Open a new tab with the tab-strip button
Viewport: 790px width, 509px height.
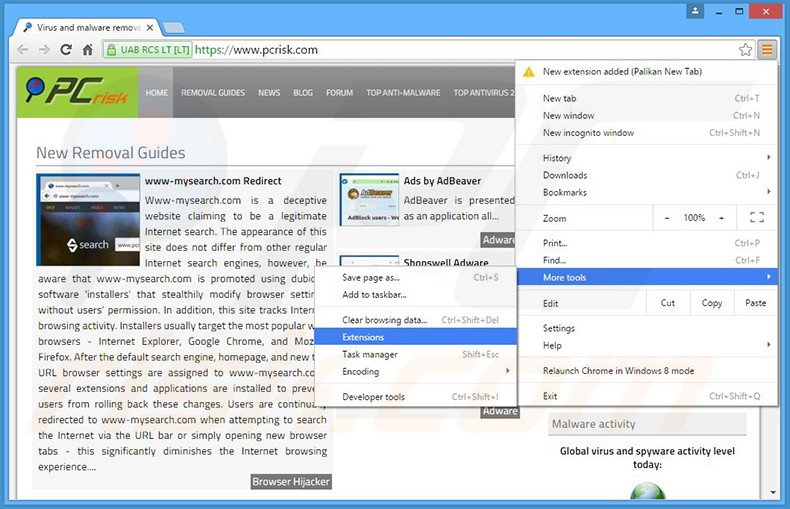pos(174,27)
